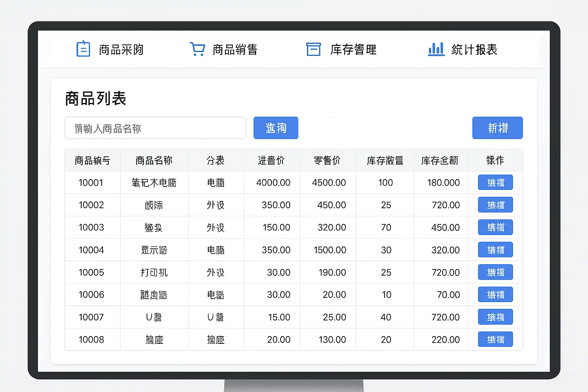This screenshot has width=588, height=392.
Task: Click edit button for item 10002
Action: click(495, 205)
